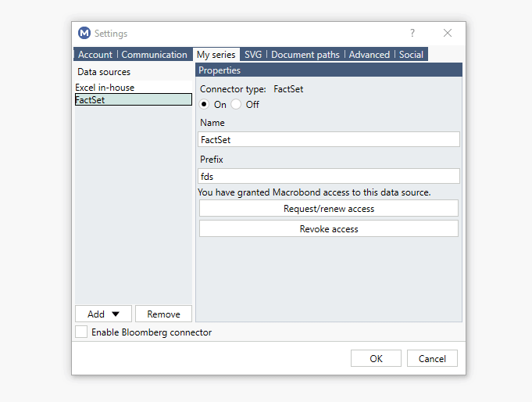The image size is (532, 402).
Task: Click the Name input field
Action: 329,139
